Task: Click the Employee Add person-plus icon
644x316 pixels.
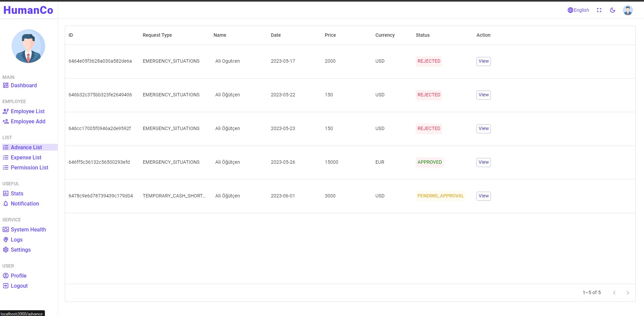Action: 5,121
